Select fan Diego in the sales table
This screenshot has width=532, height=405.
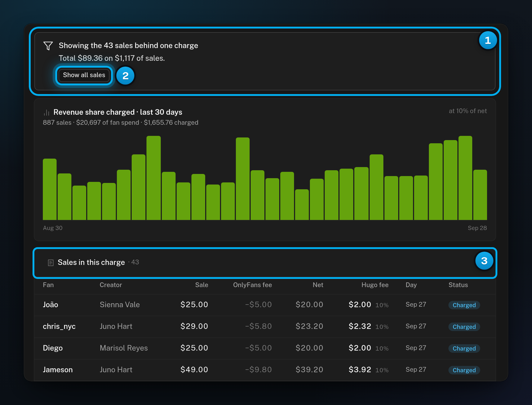tap(53, 348)
